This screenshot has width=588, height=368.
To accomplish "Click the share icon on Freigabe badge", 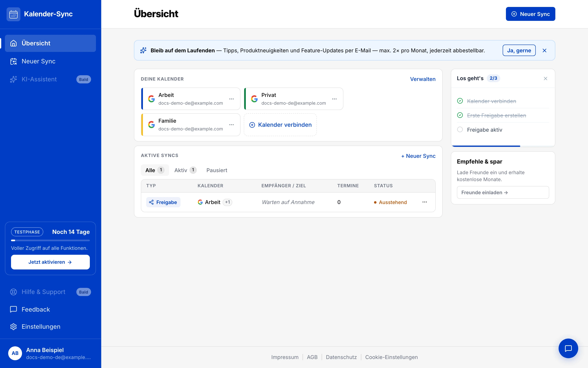I will point(151,202).
